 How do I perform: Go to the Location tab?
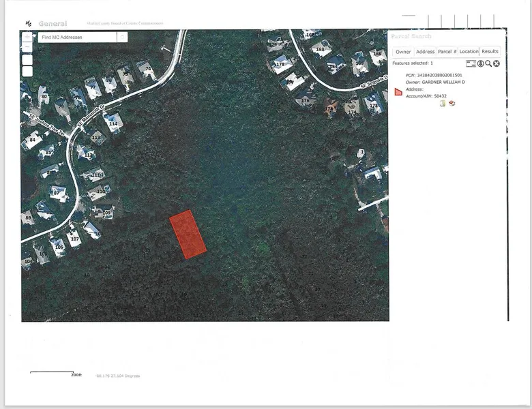[469, 52]
